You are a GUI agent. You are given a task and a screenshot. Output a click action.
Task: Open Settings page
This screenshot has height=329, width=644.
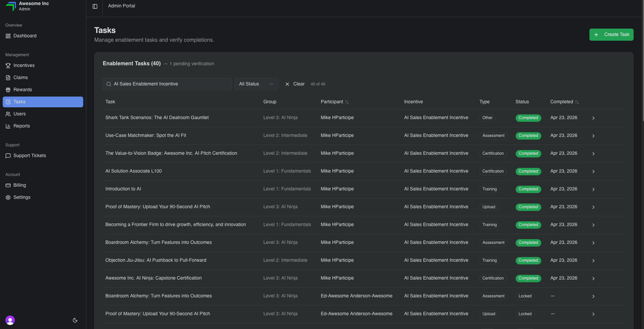coord(43,197)
